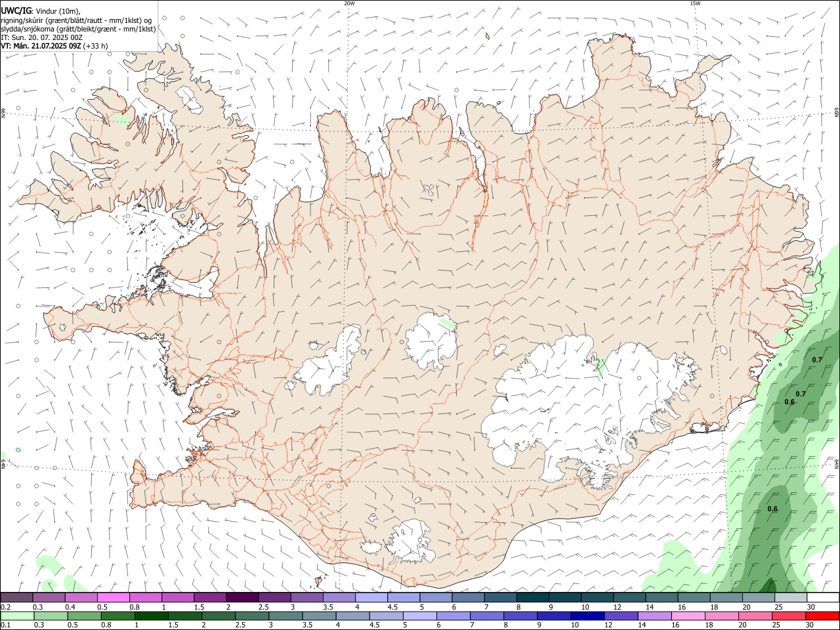Click the 0.1 label under the mint swatch
The height and width of the screenshot is (630, 840).
[5, 625]
